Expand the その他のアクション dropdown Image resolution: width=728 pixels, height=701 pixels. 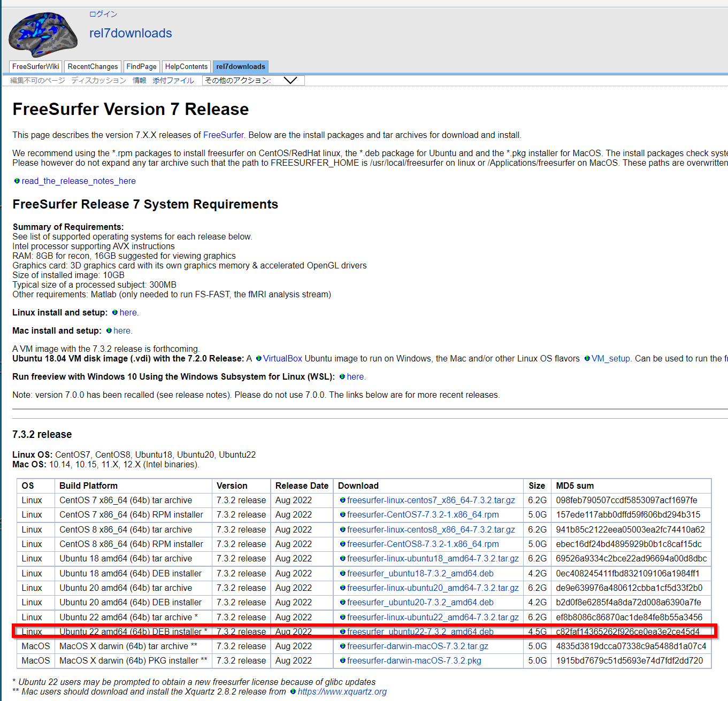254,80
